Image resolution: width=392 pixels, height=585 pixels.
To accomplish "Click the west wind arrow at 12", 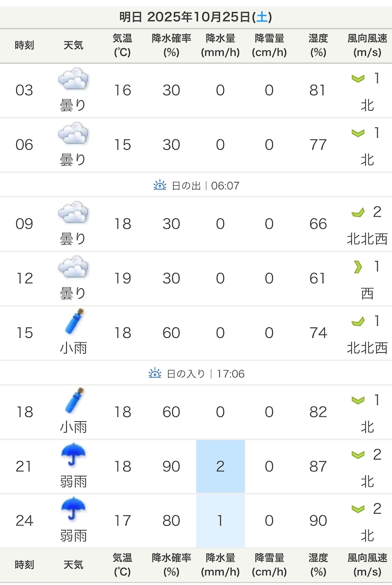I will pos(358,267).
